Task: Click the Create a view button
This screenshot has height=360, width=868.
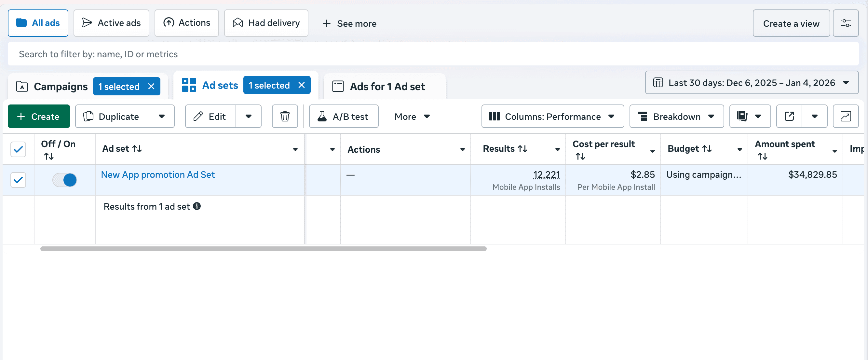Action: pyautogui.click(x=791, y=23)
